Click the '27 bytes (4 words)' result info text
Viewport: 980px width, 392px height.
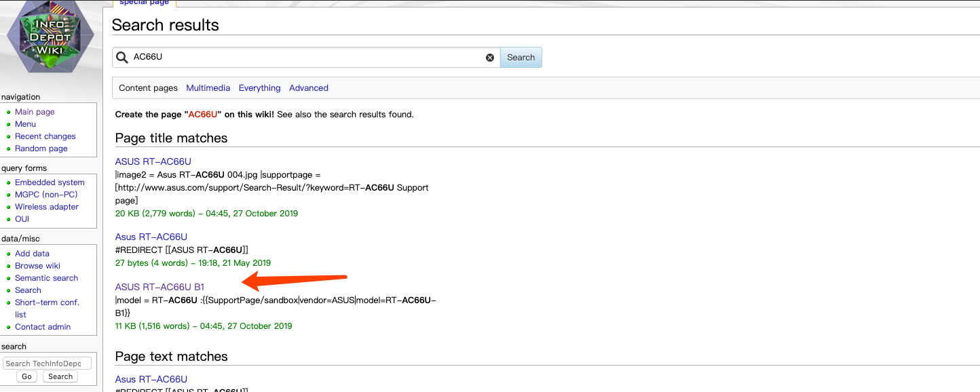193,262
